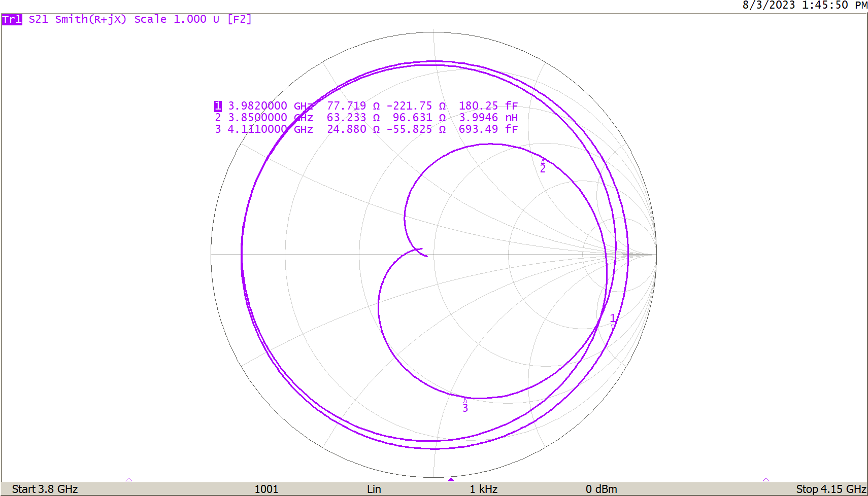Toggle the [F2] channel indicator
The image size is (868, 496).
point(241,20)
